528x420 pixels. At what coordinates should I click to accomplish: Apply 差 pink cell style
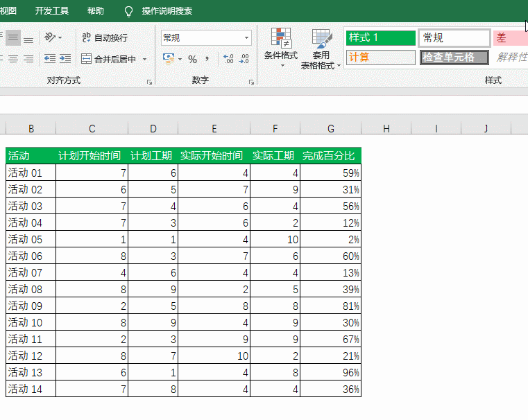[511, 37]
